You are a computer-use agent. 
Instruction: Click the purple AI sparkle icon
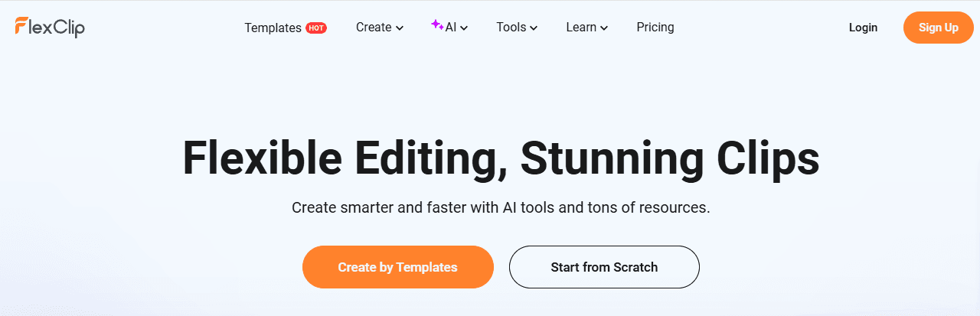(x=437, y=24)
